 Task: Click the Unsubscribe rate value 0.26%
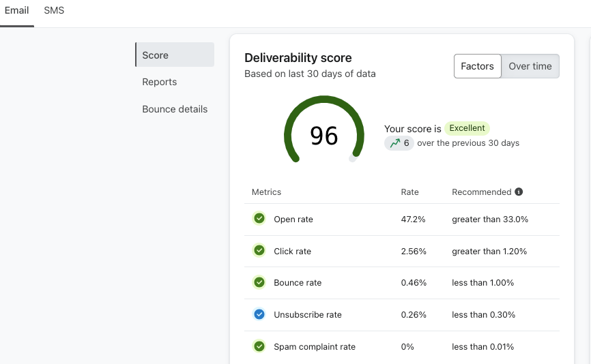tap(414, 315)
